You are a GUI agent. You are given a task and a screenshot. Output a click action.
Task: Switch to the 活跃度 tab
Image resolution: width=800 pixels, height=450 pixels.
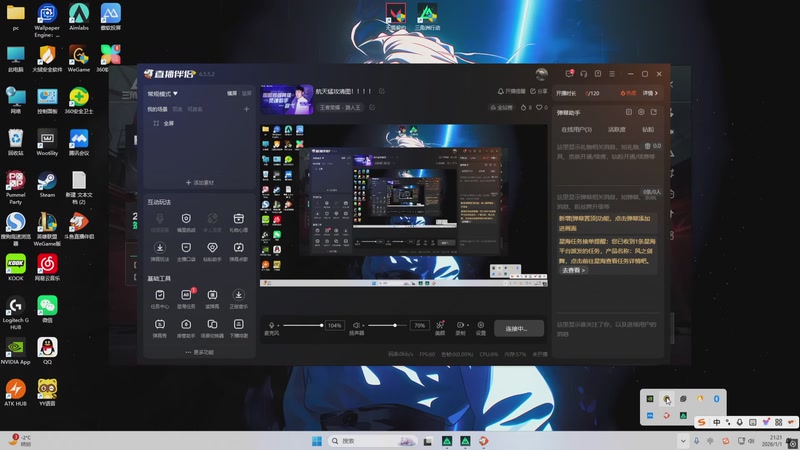click(x=616, y=130)
